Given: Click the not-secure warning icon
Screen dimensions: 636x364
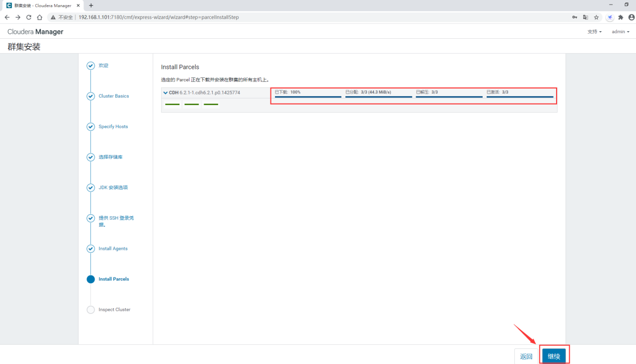Looking at the screenshot, I should [x=53, y=17].
